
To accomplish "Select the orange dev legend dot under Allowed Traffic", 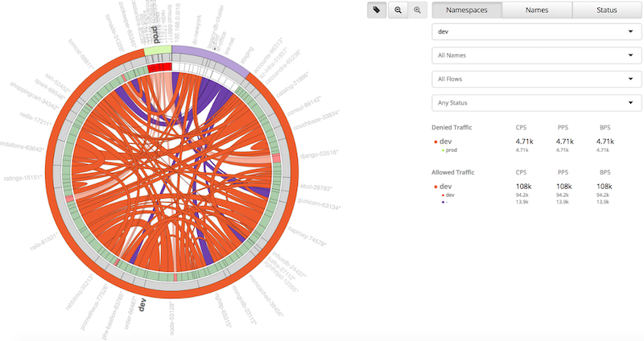I will tap(436, 187).
